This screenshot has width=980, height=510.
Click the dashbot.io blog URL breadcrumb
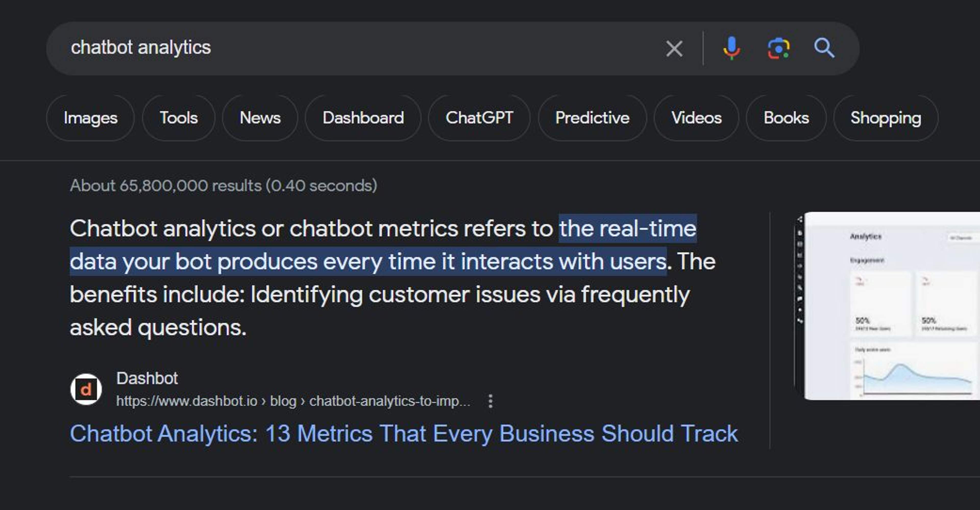(293, 401)
